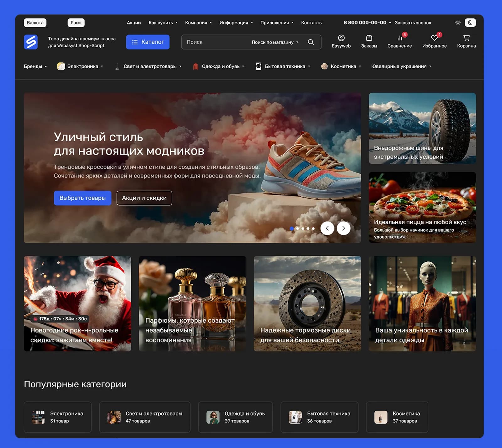The height and width of the screenshot is (448, 502).
Task: Select the first slider pagination dot
Action: coord(292,229)
